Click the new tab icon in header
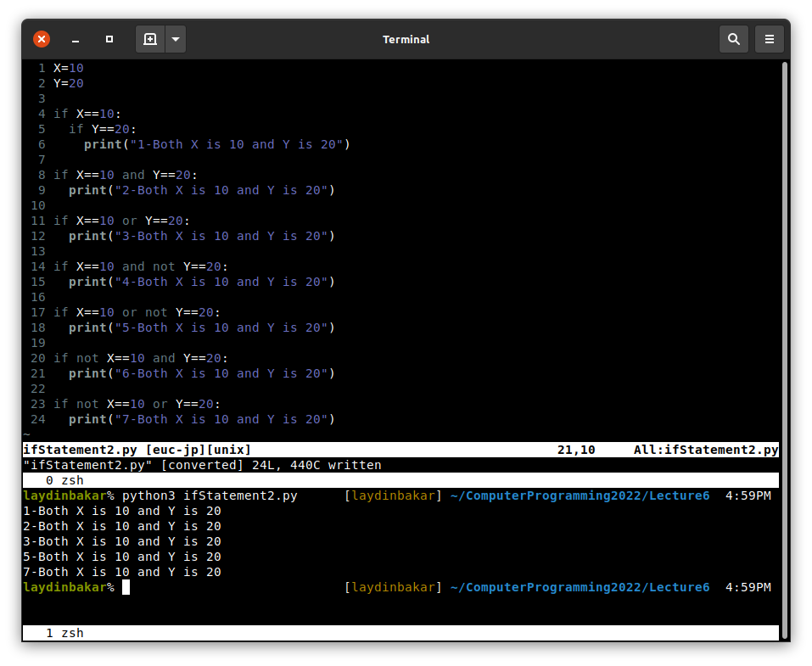The height and width of the screenshot is (666, 812). click(x=150, y=39)
